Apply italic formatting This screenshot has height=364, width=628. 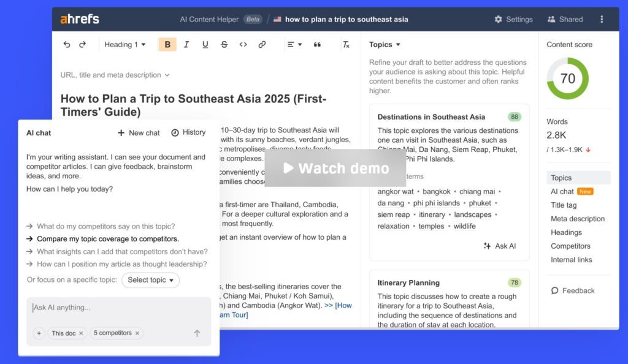click(x=186, y=45)
